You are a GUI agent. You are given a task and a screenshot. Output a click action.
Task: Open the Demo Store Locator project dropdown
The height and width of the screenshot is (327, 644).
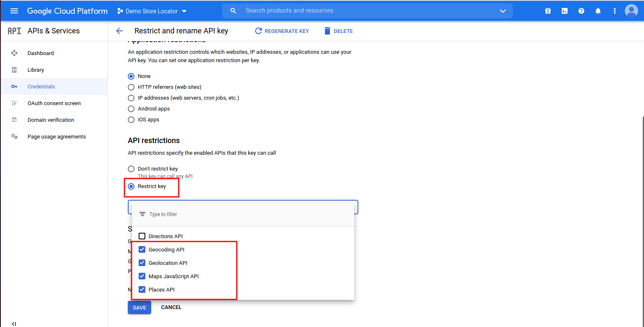152,11
